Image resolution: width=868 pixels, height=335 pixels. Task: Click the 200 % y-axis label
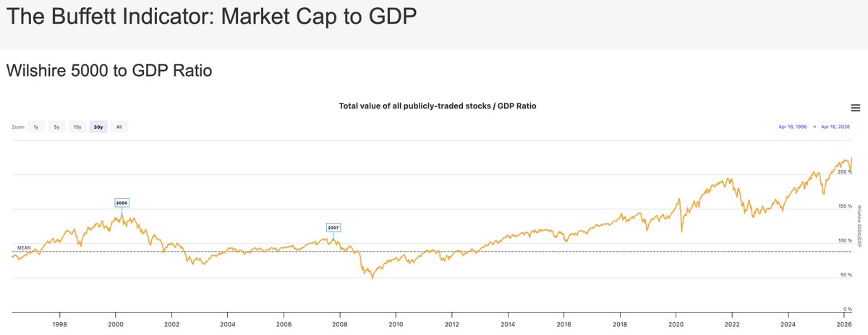(x=843, y=172)
